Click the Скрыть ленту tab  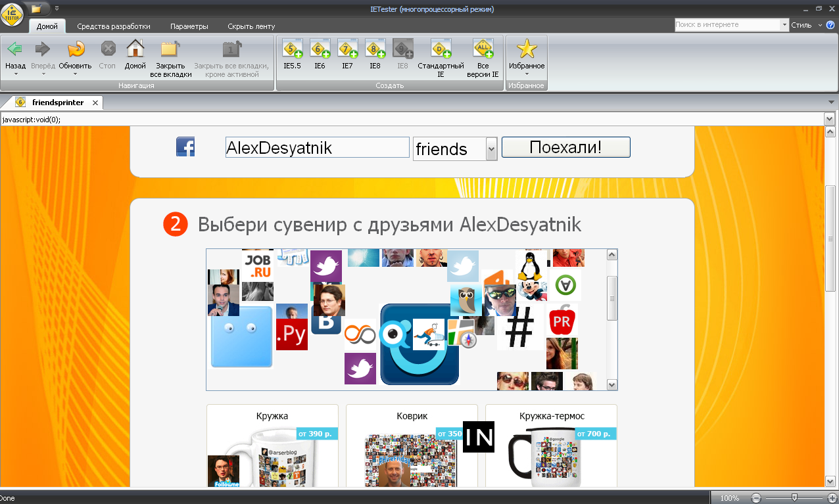(x=251, y=26)
